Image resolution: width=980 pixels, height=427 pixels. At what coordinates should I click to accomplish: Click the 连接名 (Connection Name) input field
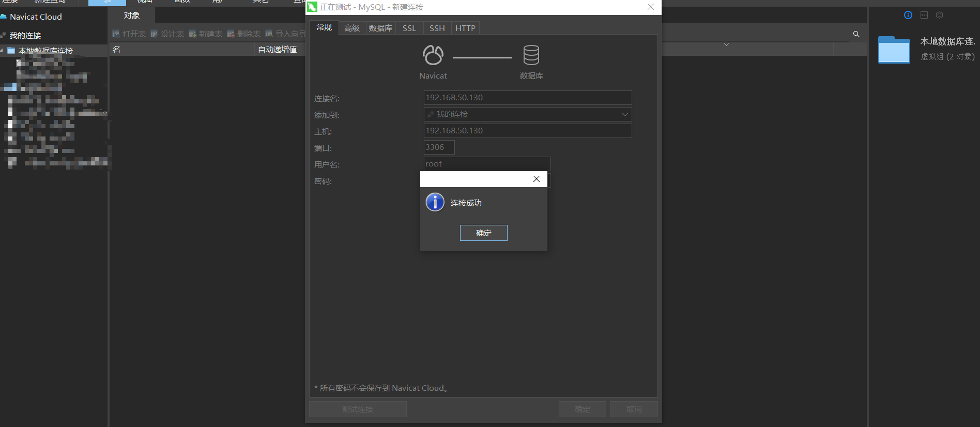click(x=528, y=98)
